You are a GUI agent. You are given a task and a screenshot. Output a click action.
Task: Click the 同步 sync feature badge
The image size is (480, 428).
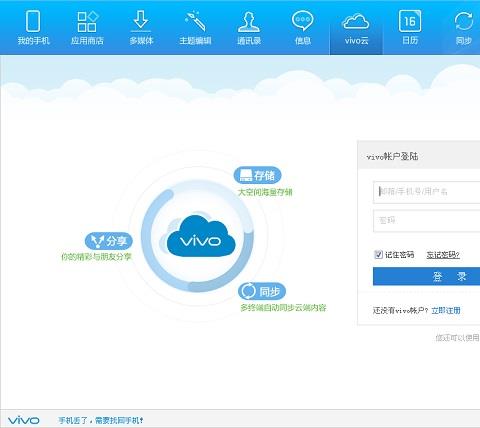pyautogui.click(x=262, y=291)
